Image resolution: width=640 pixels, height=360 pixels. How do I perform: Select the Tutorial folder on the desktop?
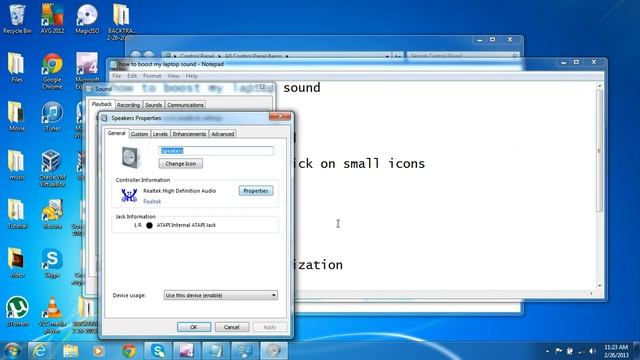point(16,214)
